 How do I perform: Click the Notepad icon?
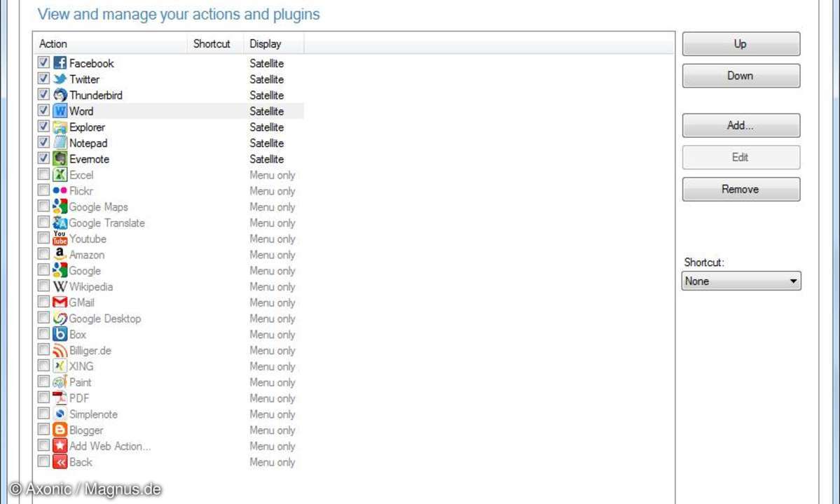click(x=60, y=143)
